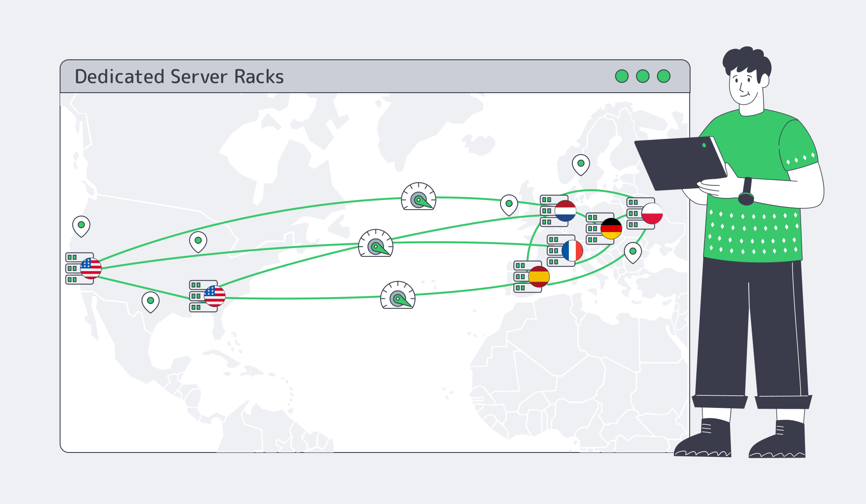Image resolution: width=866 pixels, height=504 pixels.
Task: Select the east coast USA server rack
Action: click(207, 296)
